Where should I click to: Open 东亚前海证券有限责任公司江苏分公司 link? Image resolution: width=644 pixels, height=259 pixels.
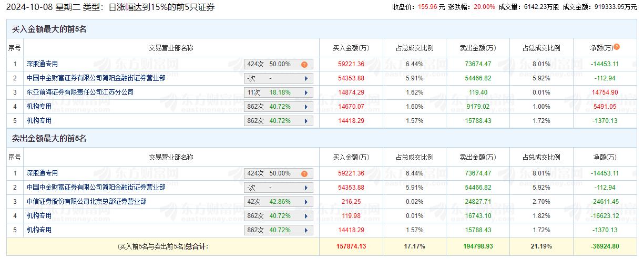80,92
